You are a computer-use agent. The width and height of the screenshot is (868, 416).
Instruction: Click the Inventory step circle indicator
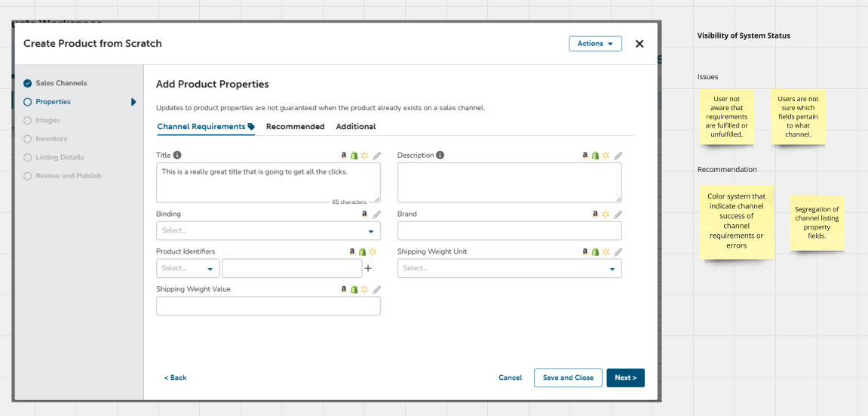click(x=27, y=139)
